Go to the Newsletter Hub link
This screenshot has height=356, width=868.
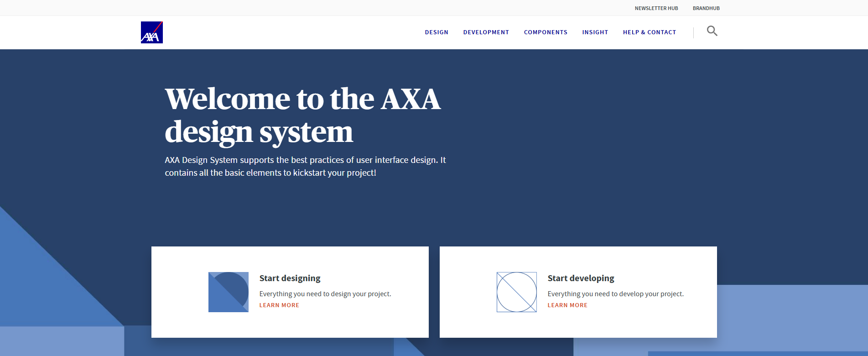coord(656,8)
